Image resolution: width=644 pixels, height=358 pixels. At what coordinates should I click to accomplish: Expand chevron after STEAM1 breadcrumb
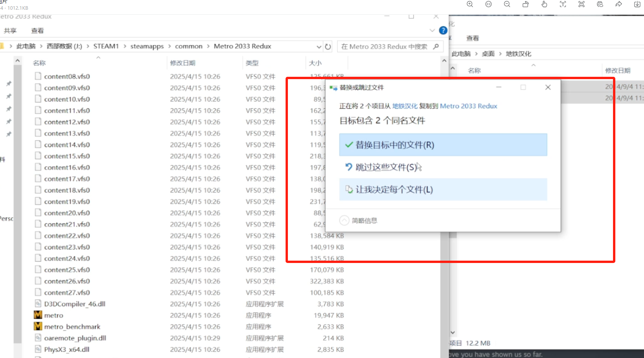coord(125,46)
